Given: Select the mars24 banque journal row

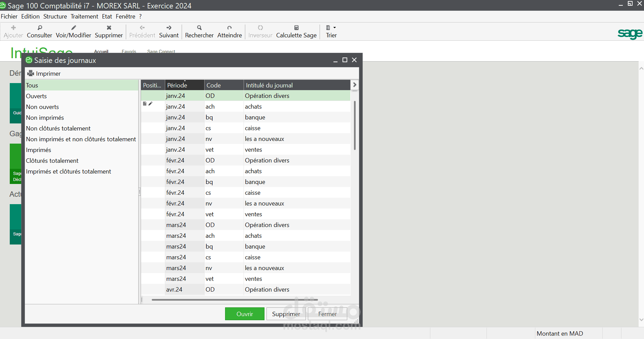Looking at the screenshot, I should 246,247.
